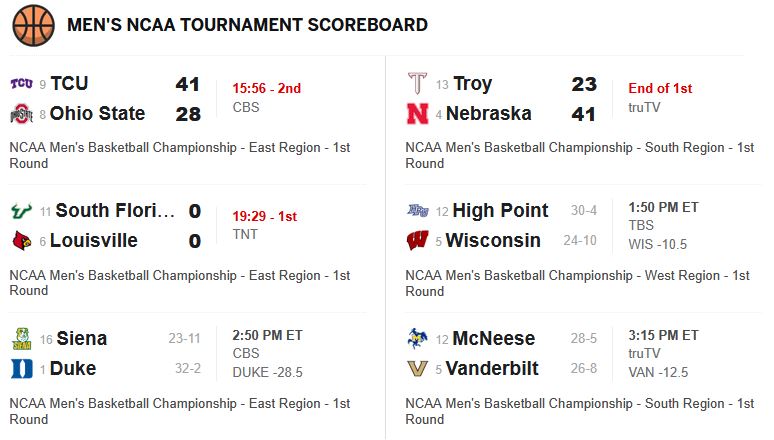Image resolution: width=774 pixels, height=440 pixels.
Task: Click Men's NCAA Tournament Scoreboard heading
Action: pos(247,25)
